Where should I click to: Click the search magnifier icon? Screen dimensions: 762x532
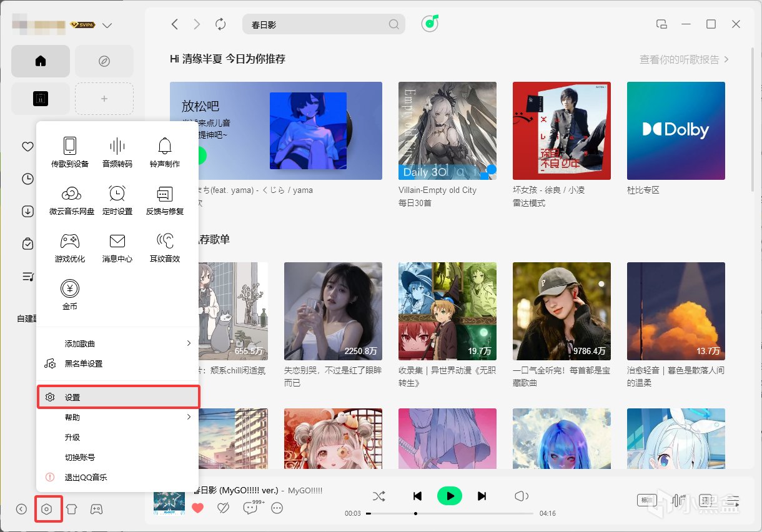click(394, 24)
